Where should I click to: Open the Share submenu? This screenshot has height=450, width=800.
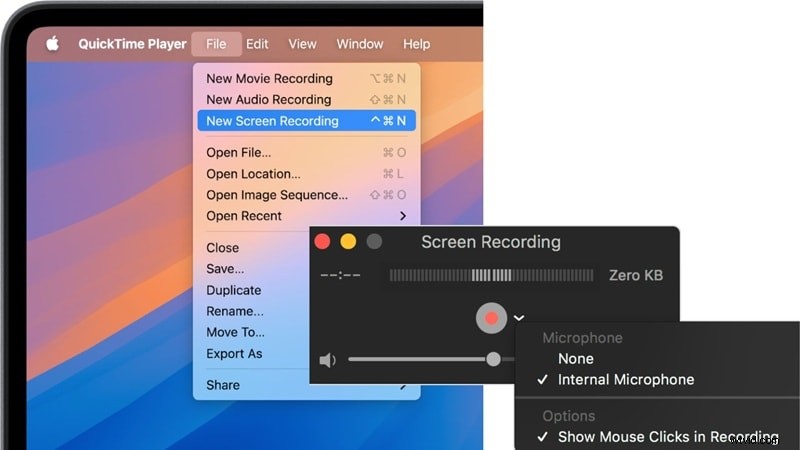[x=223, y=385]
